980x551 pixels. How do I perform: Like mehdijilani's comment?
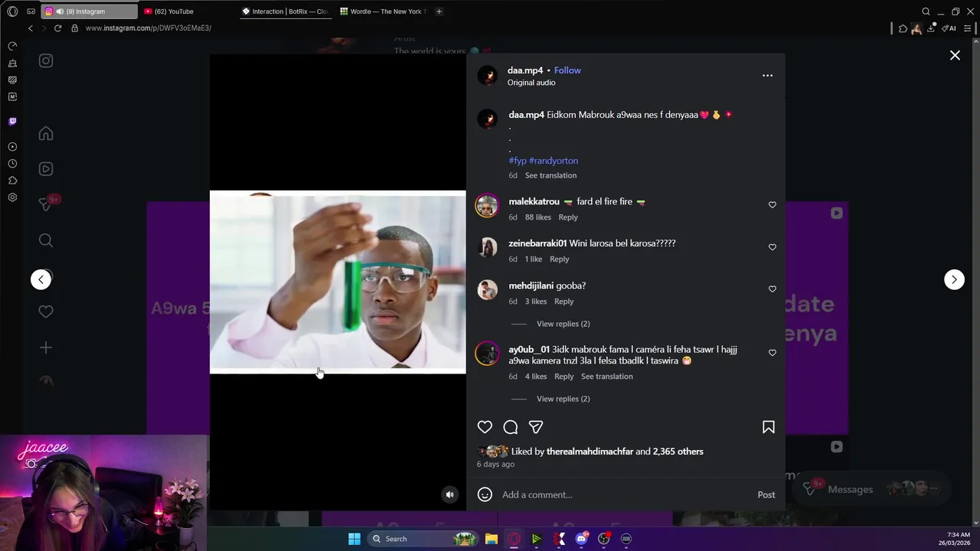tap(772, 289)
